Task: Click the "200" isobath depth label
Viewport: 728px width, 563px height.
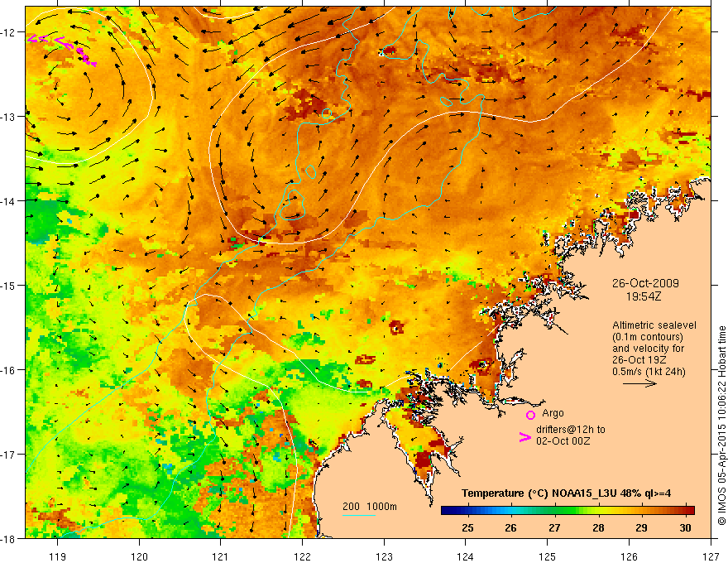Action: coord(351,507)
